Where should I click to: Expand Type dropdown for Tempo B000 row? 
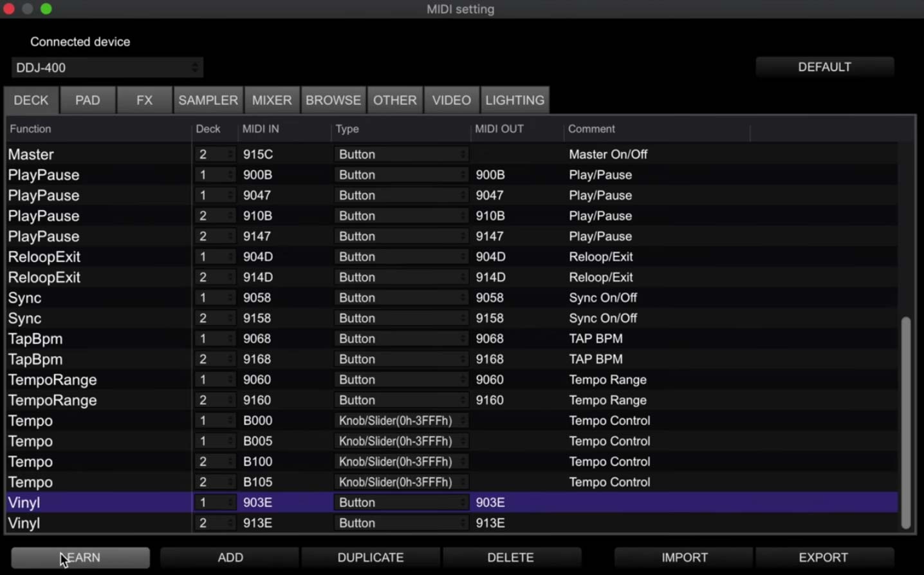click(x=401, y=421)
